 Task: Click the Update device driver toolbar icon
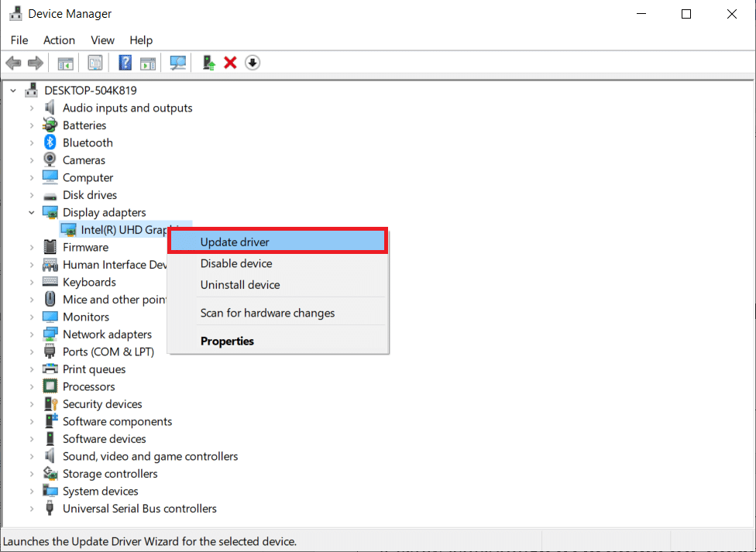click(209, 63)
